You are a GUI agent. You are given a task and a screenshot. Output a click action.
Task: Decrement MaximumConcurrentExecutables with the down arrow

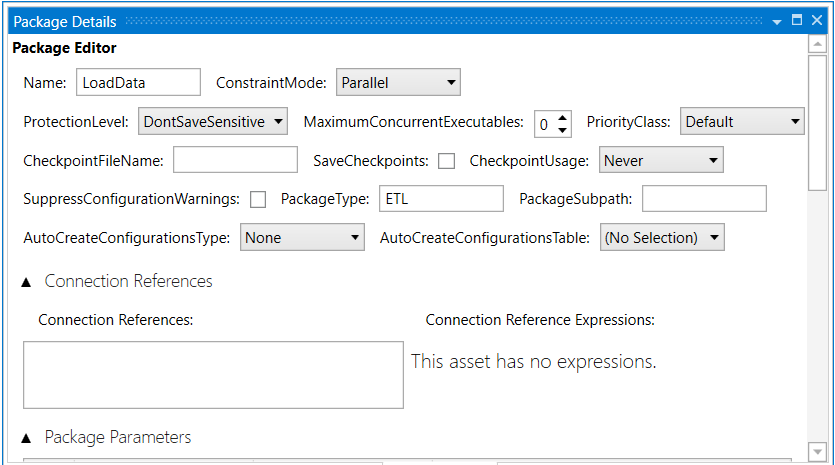tap(562, 129)
